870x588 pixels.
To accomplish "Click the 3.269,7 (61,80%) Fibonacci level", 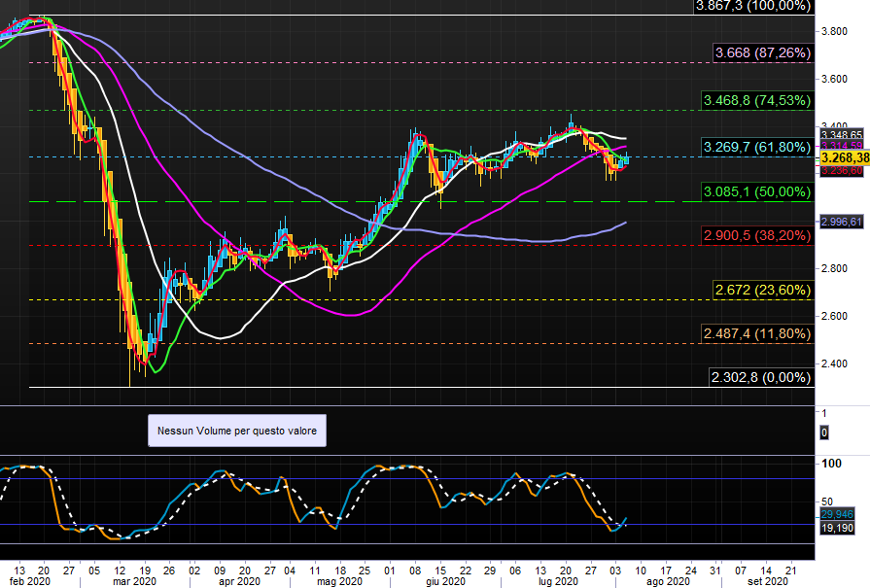I will (x=755, y=149).
